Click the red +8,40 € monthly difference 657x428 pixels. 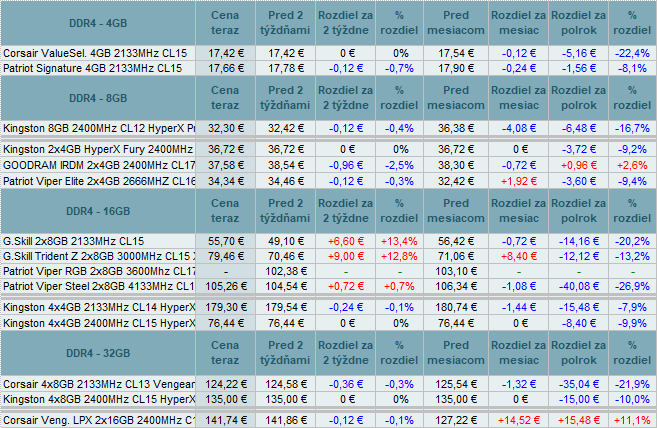(519, 256)
